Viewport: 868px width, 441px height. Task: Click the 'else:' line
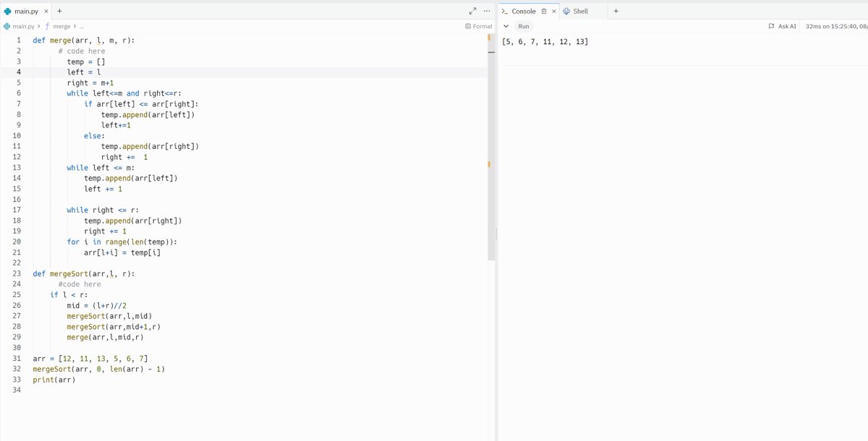(x=95, y=136)
